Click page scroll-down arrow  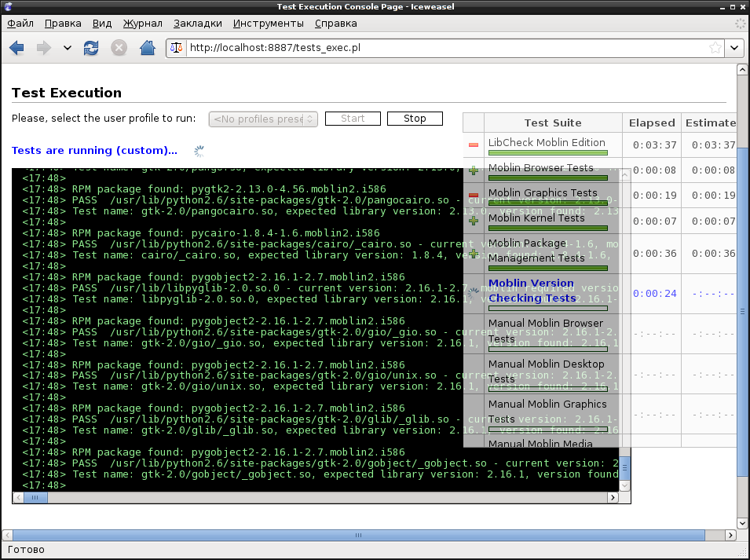(x=742, y=523)
